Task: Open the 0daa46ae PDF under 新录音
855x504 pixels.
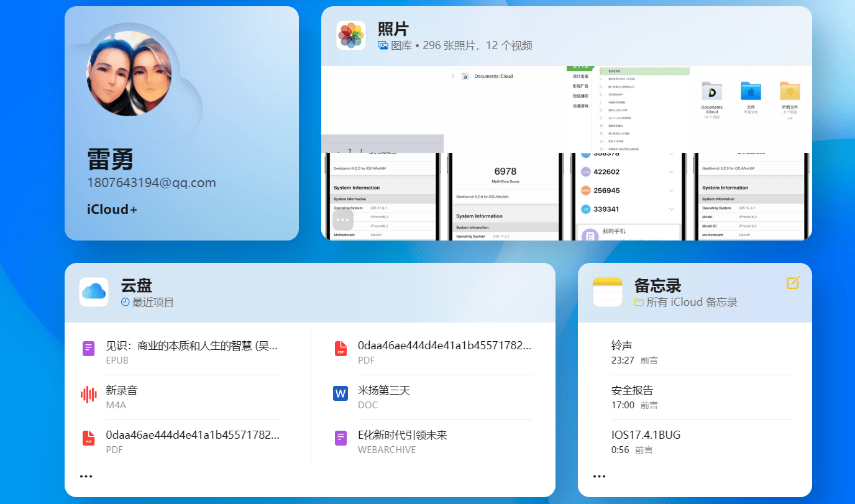Action: click(x=180, y=442)
